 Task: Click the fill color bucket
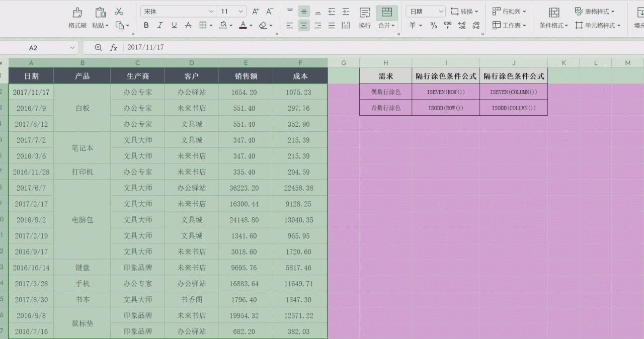click(223, 25)
